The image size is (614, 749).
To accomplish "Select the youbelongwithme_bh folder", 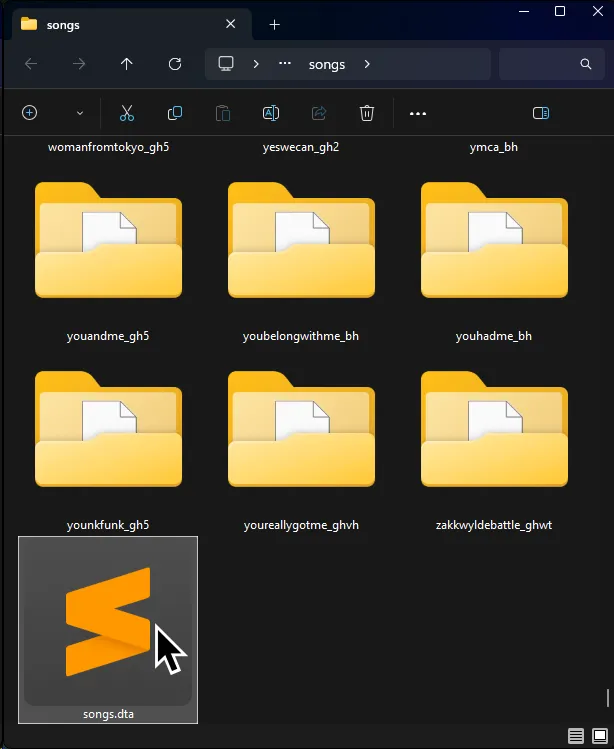I will [x=302, y=239].
